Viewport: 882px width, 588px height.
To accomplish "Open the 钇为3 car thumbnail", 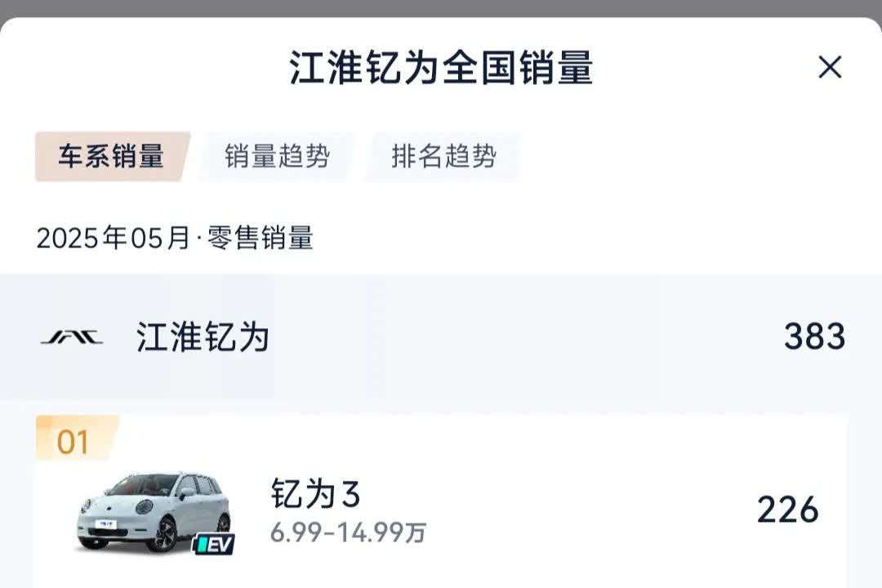I will (154, 513).
